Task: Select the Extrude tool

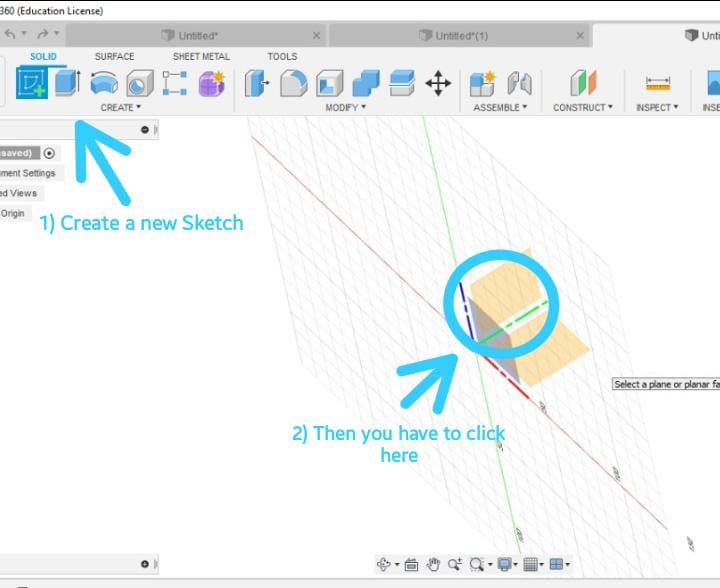Action: pyautogui.click(x=68, y=83)
